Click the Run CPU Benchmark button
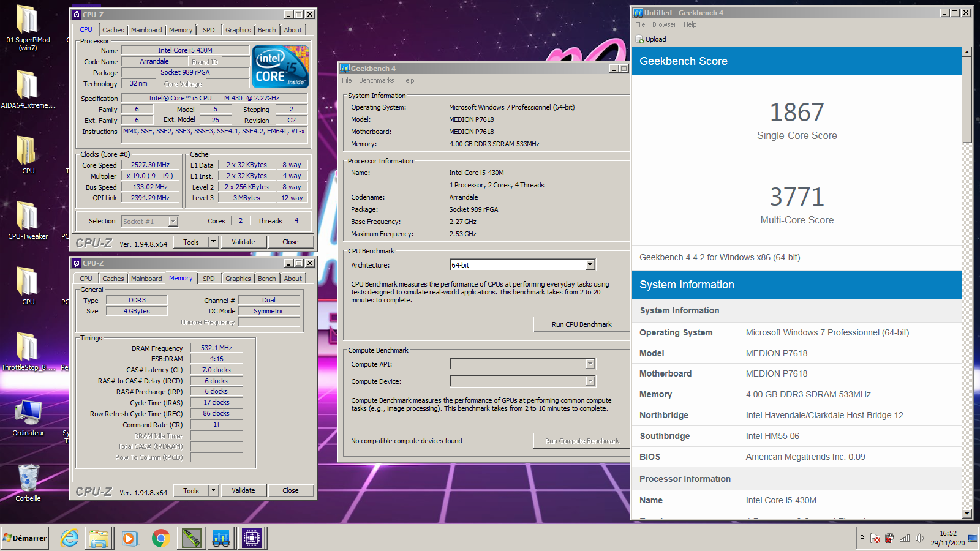 (x=581, y=324)
